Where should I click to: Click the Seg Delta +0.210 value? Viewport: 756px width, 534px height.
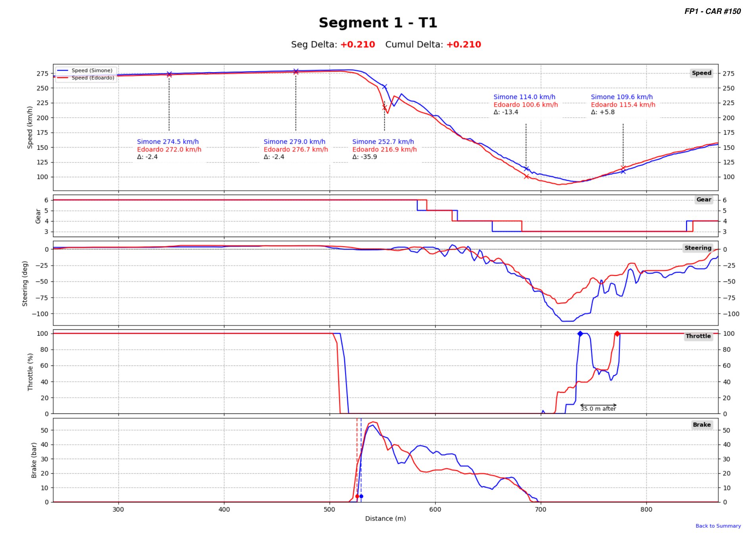coord(357,44)
